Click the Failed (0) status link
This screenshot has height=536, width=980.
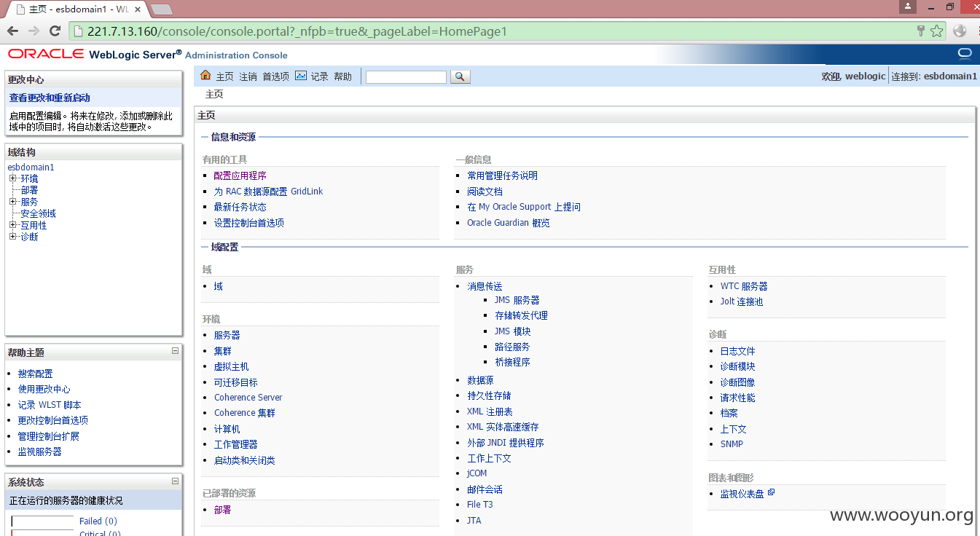pos(98,521)
